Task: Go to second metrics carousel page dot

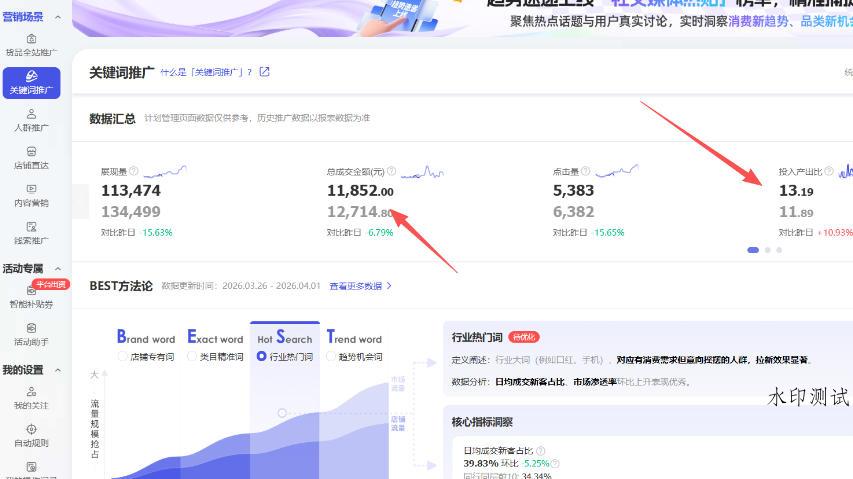Action: coord(768,250)
